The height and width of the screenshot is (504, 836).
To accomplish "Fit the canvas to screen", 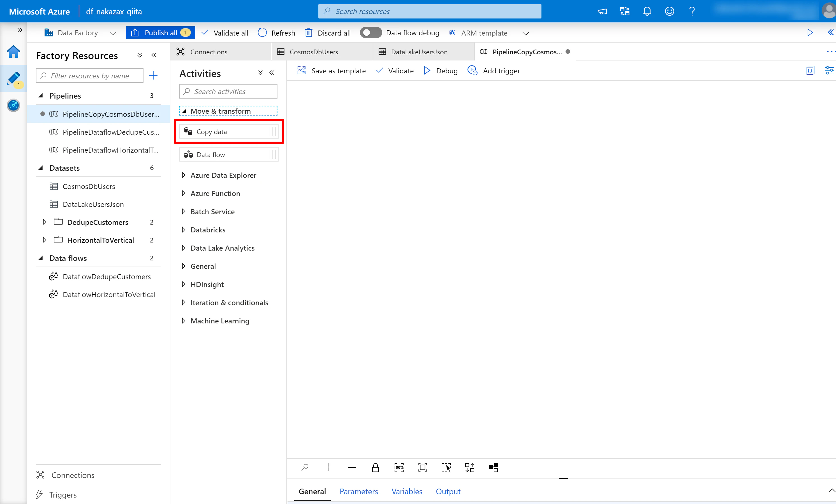I will click(422, 468).
